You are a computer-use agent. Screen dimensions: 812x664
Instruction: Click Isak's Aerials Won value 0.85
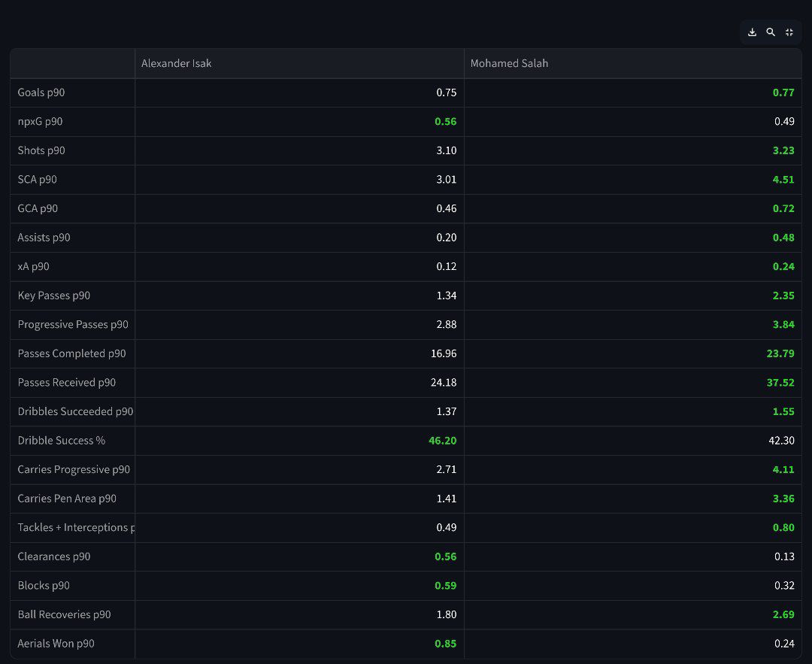(x=446, y=644)
